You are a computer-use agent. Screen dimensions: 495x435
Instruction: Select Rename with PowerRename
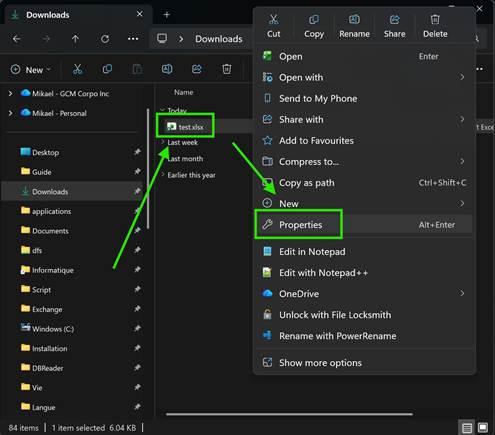click(365, 335)
